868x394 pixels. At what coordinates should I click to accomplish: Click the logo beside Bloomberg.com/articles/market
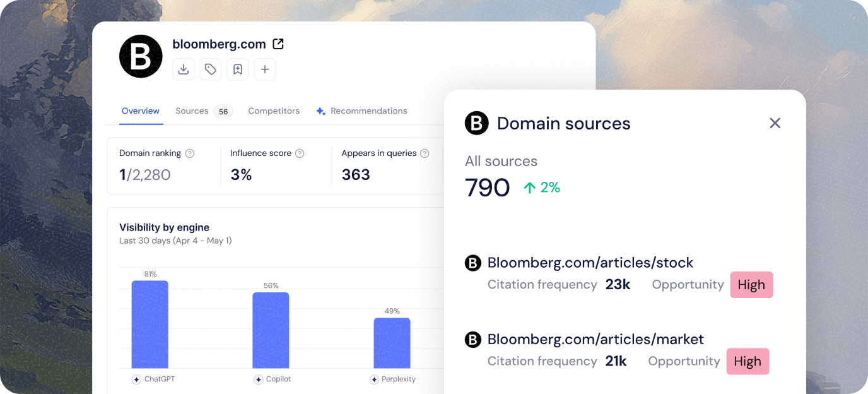click(473, 340)
